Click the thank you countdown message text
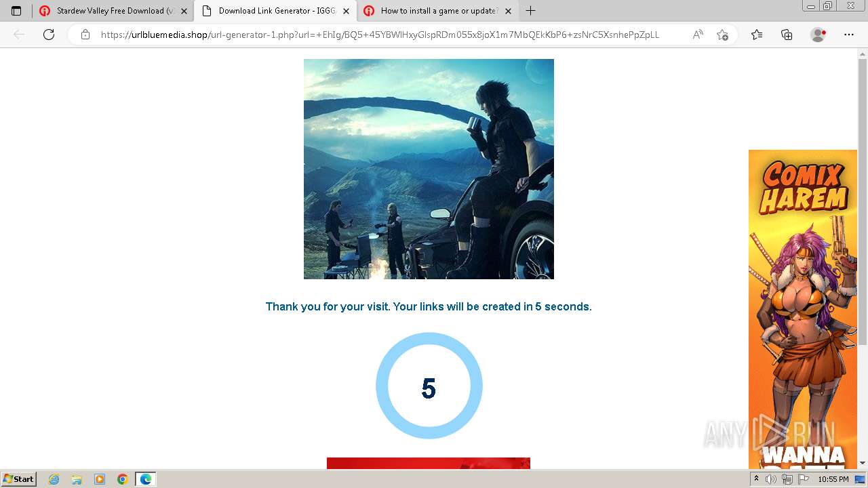The width and height of the screenshot is (868, 488). coord(429,306)
